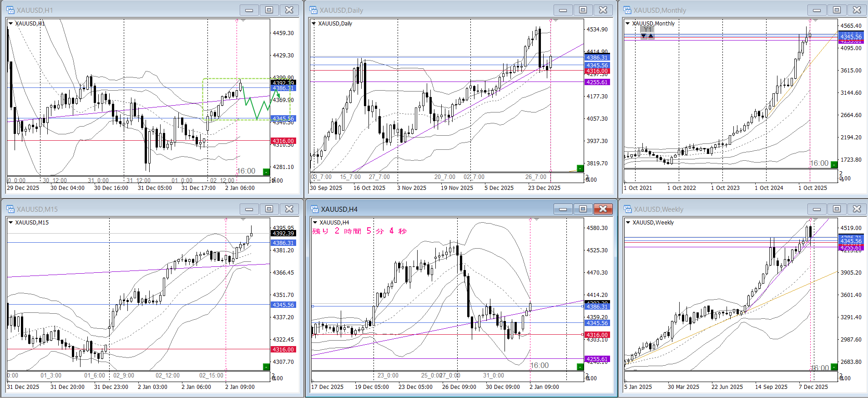Open the XAUUSD,Daily chart dropdown triangle

click(313, 23)
